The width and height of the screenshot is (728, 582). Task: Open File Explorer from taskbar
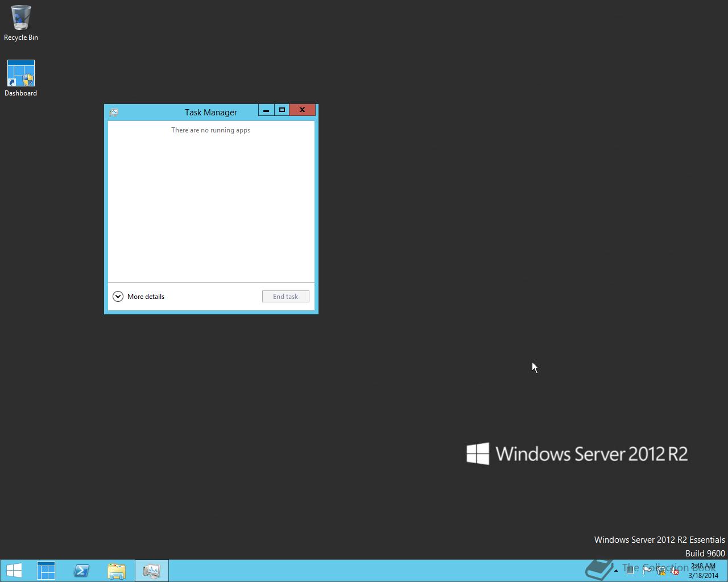coord(117,571)
